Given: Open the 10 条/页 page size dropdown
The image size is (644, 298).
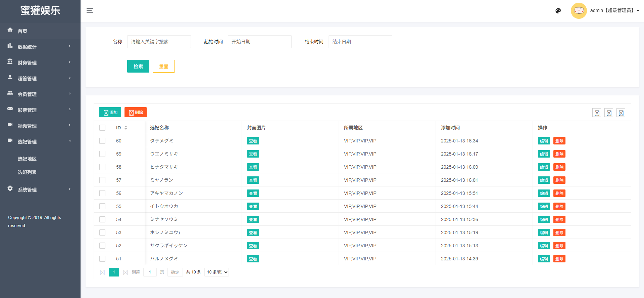Looking at the screenshot, I should click(216, 272).
